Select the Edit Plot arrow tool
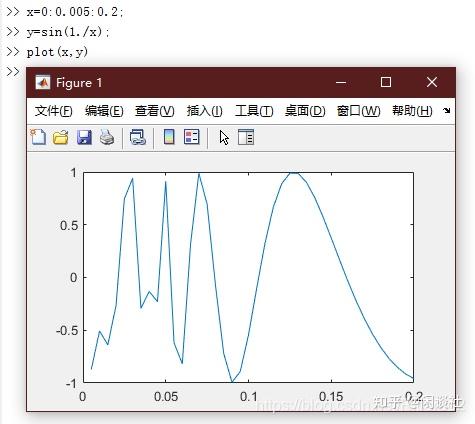This screenshot has height=424, width=475. (224, 137)
